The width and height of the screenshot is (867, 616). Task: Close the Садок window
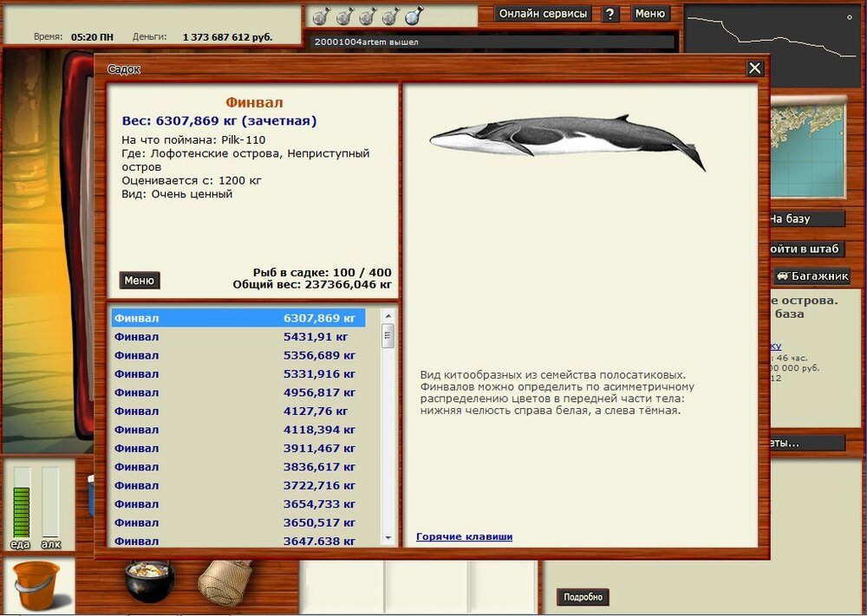[754, 68]
